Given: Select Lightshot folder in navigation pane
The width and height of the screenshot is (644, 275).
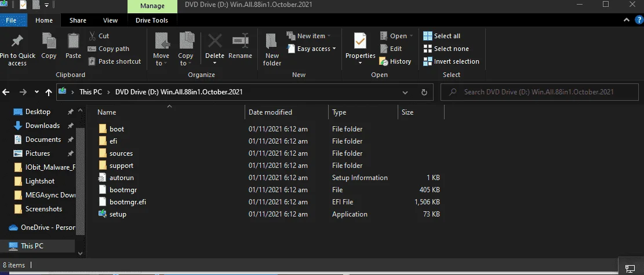Looking at the screenshot, I should (x=40, y=181).
